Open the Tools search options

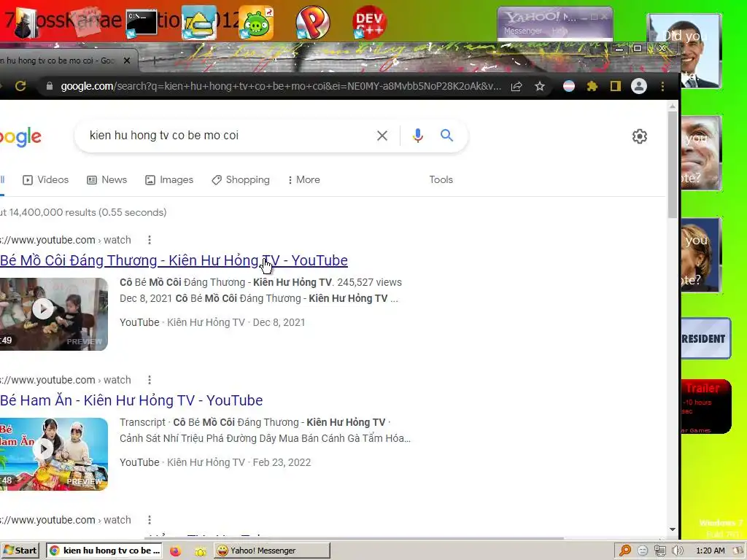[x=441, y=180]
